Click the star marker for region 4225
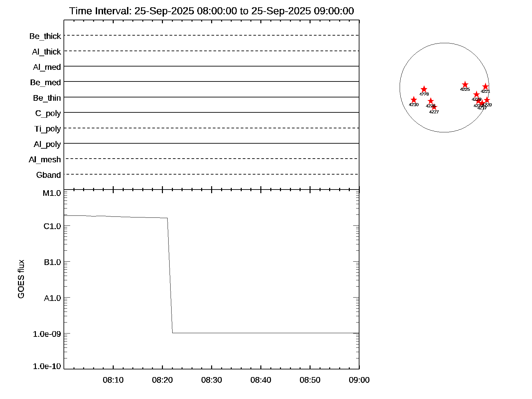Image resolution: width=532 pixels, height=399 pixels. 465,85
